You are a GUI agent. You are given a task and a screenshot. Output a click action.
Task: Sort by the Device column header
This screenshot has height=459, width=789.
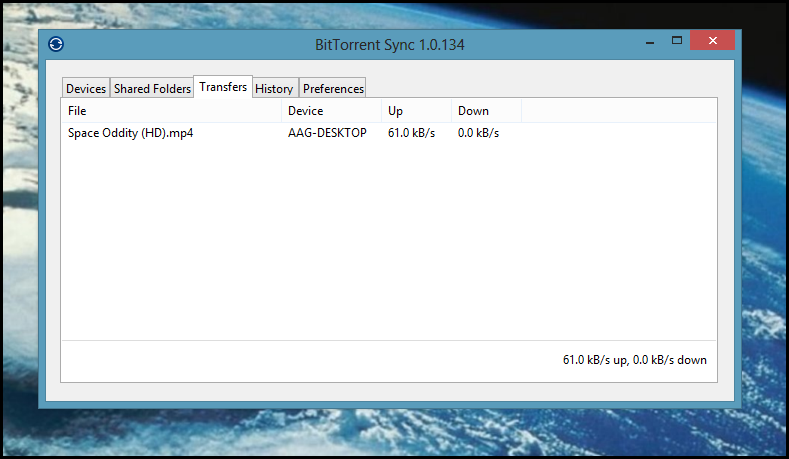332,111
